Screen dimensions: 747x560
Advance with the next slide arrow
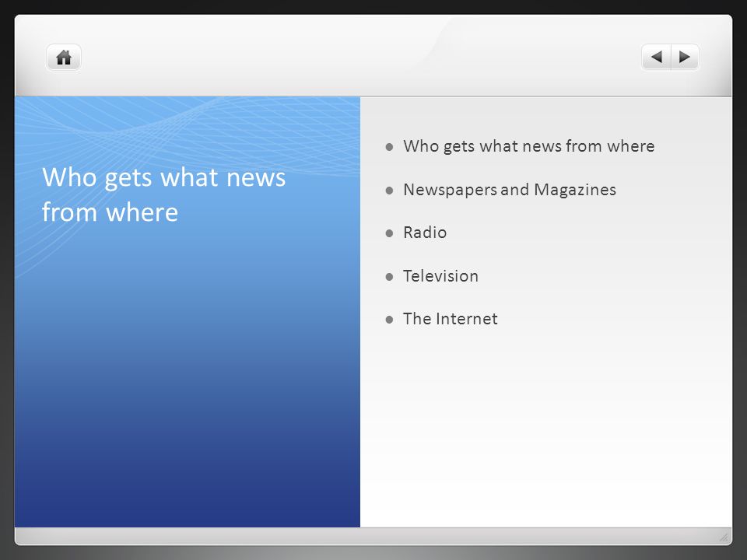click(685, 57)
